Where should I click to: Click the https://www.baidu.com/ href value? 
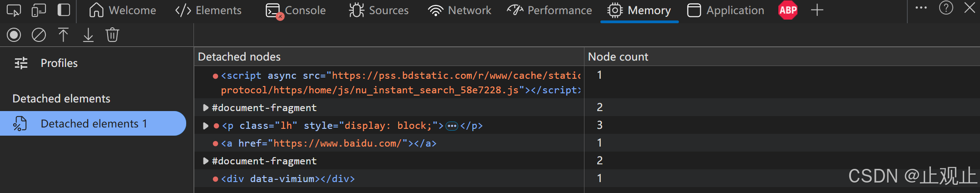tap(337, 143)
